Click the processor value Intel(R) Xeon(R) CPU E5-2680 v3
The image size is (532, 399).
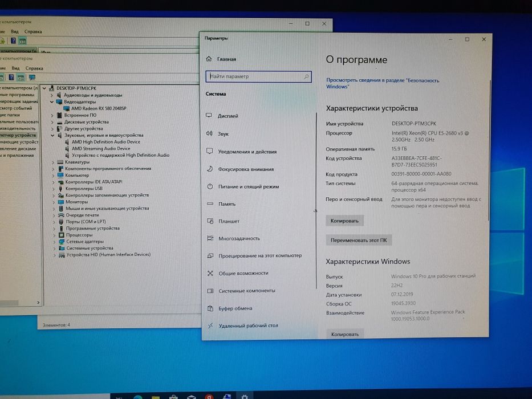430,136
